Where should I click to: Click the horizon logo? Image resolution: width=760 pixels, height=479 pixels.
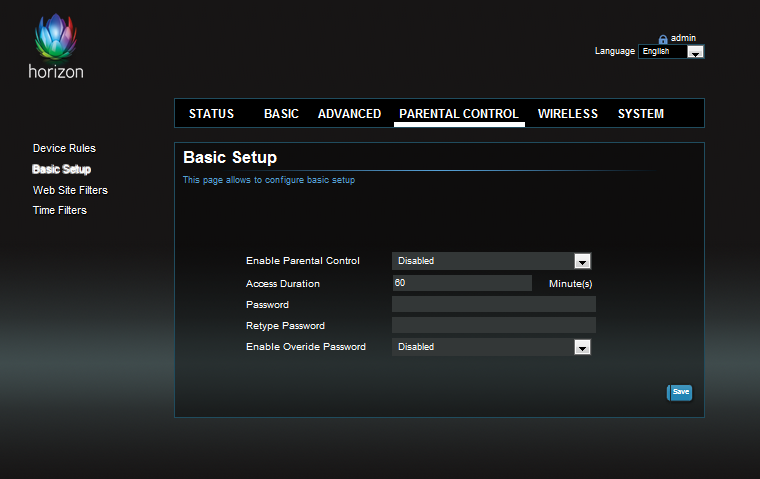(56, 47)
